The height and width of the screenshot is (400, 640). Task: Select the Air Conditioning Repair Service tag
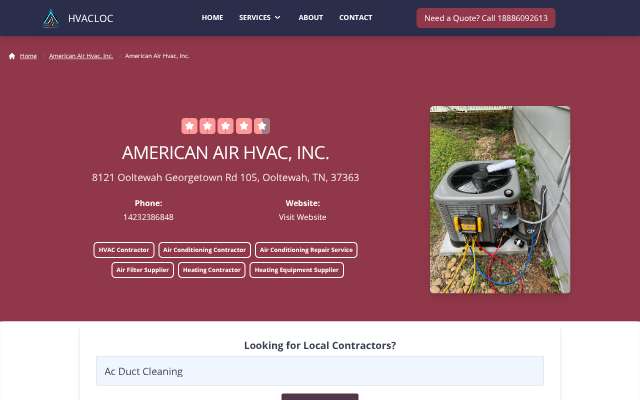[x=306, y=250]
